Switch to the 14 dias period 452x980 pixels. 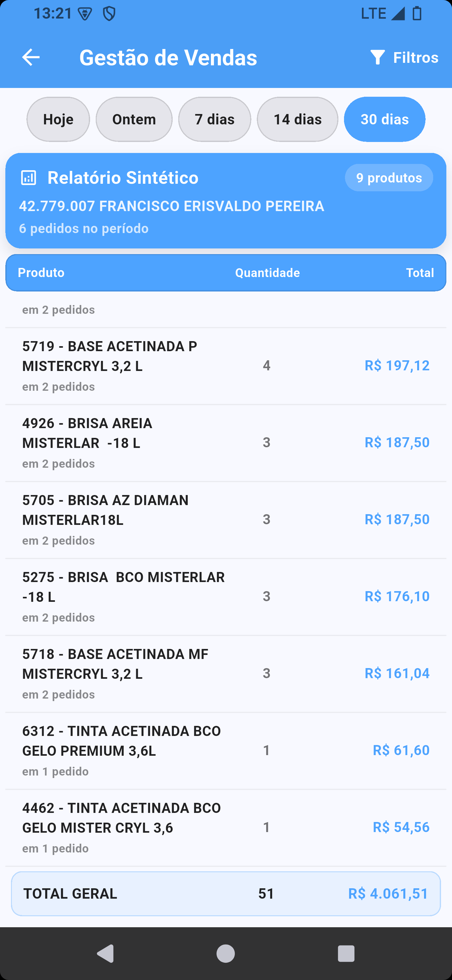click(298, 119)
